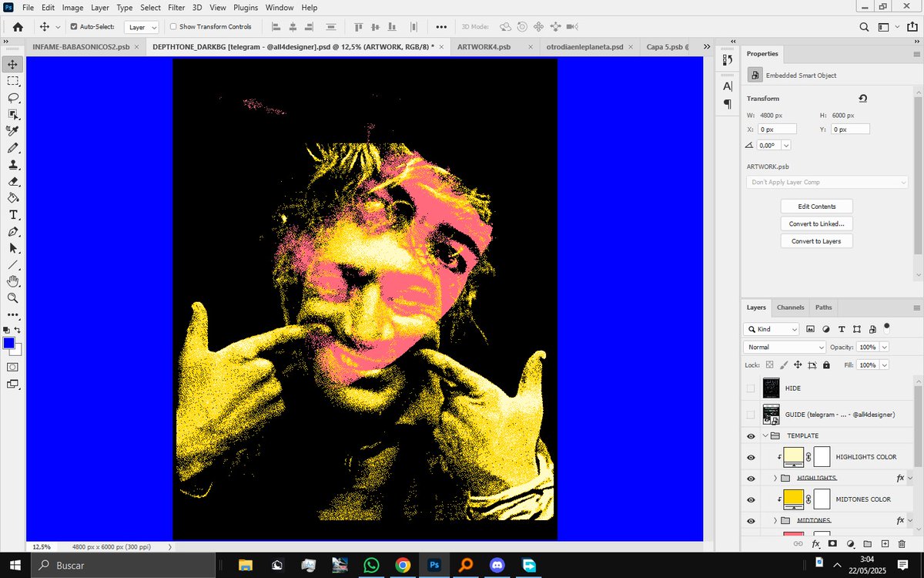Click HIGHLIGHTS COLOR fill thumbnail swatch
Screen dimensions: 924x578
click(793, 457)
